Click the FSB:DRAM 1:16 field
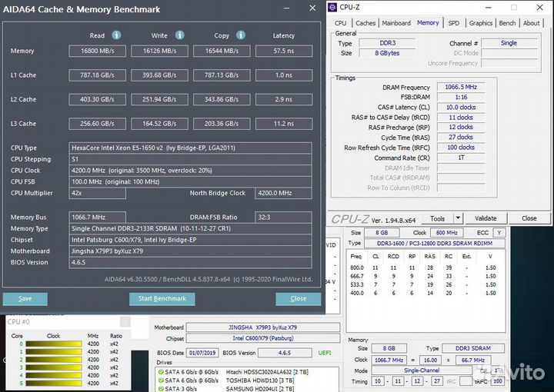Screen dimensions: 554x392 [x=461, y=97]
